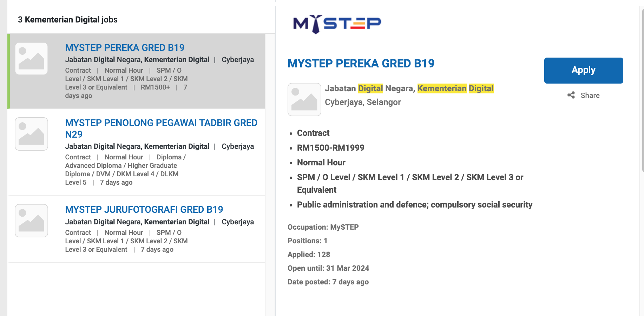
Task: Click the "Open until: 31 Mar 2024" line
Action: [328, 268]
